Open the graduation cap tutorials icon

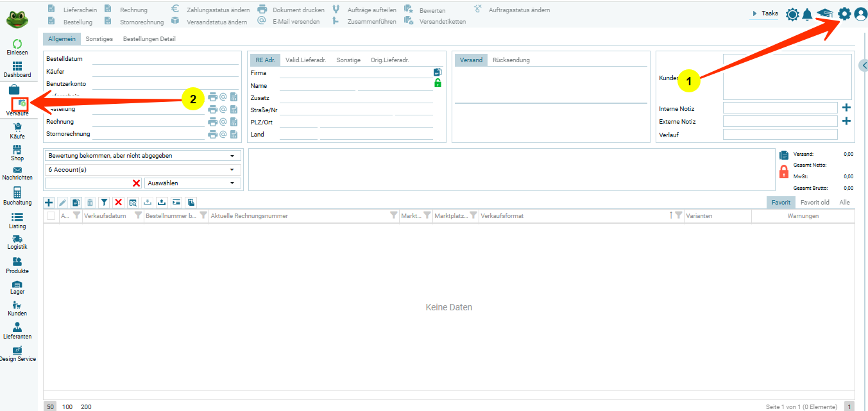point(824,14)
